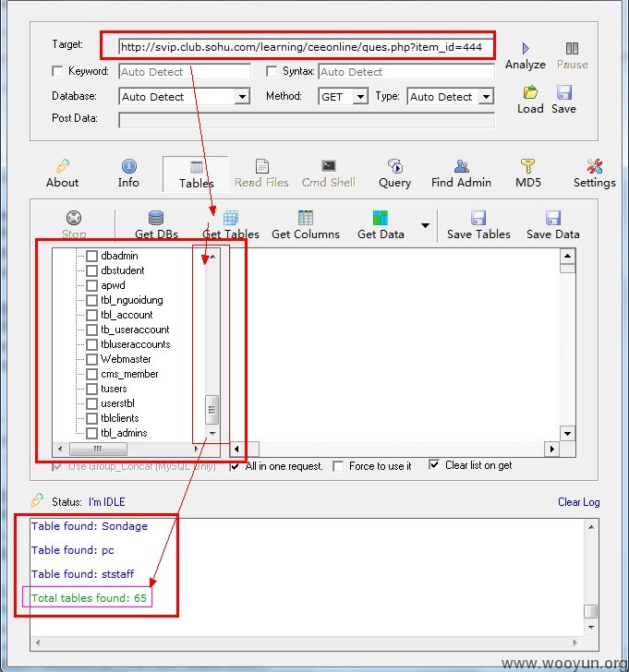Select the tbl_nguoidung table row
This screenshot has width=629, height=672.
(132, 300)
